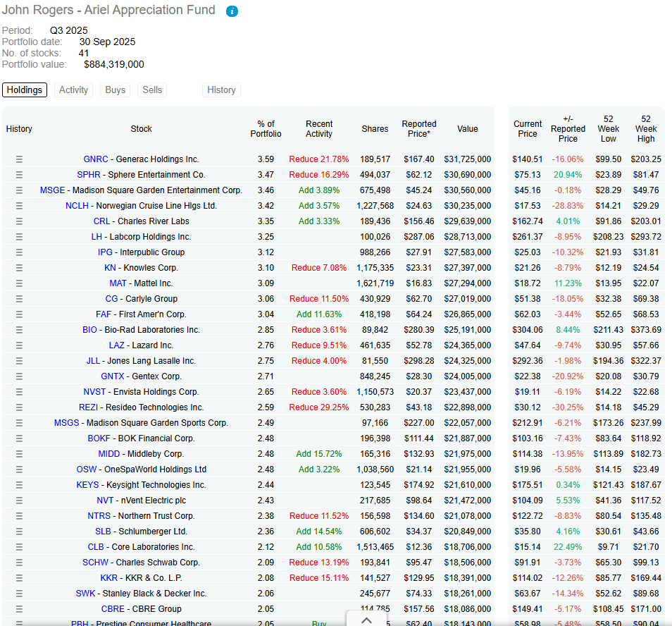This screenshot has height=626, width=672.
Task: Click the blue info icon beside fund name
Action: (x=232, y=11)
